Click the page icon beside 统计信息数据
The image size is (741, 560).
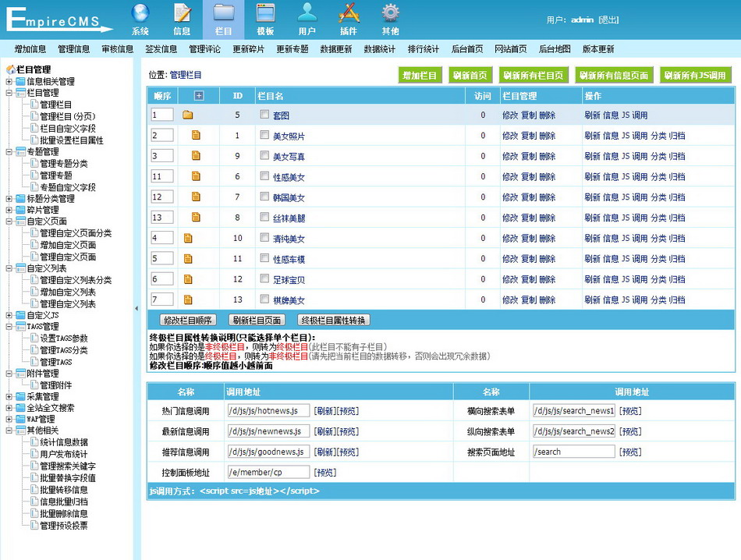click(x=34, y=442)
